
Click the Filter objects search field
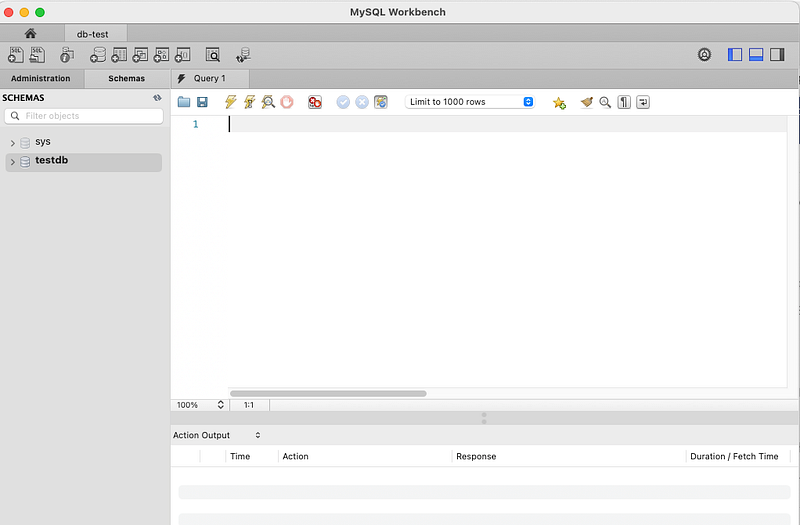(84, 116)
